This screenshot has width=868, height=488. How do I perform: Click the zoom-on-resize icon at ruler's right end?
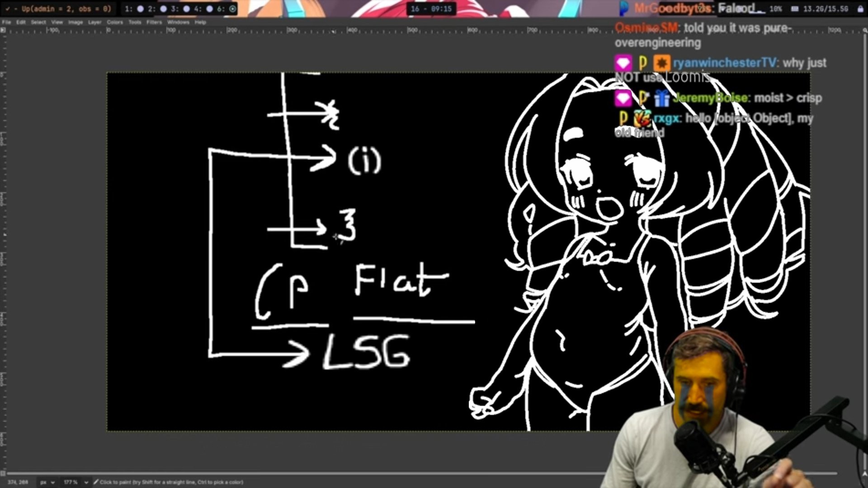tap(865, 30)
